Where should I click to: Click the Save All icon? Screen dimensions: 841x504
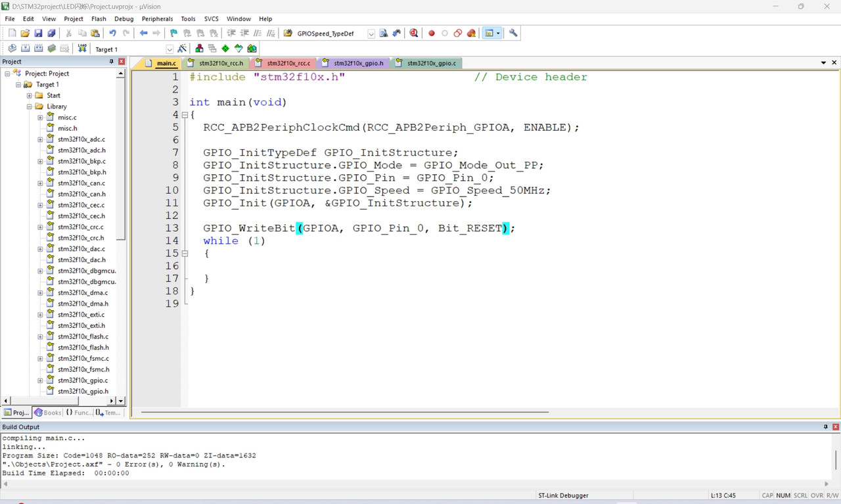51,34
